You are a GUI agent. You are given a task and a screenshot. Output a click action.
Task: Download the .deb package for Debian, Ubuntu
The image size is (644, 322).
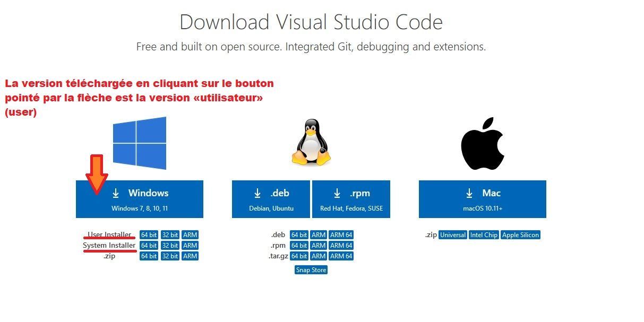pyautogui.click(x=271, y=199)
